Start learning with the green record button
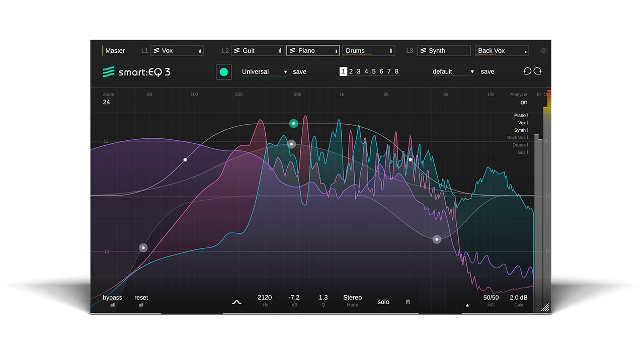Screen dimensions: 644x362 (223, 72)
